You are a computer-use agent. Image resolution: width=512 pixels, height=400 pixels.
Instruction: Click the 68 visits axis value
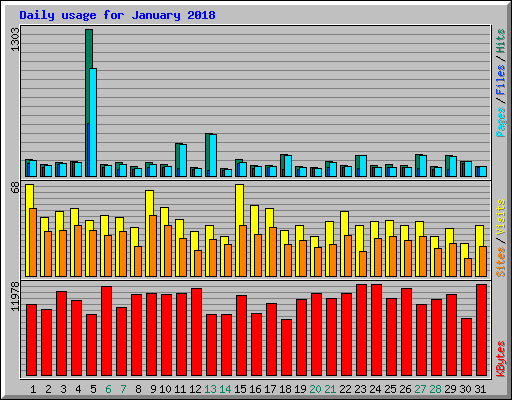click(x=15, y=188)
